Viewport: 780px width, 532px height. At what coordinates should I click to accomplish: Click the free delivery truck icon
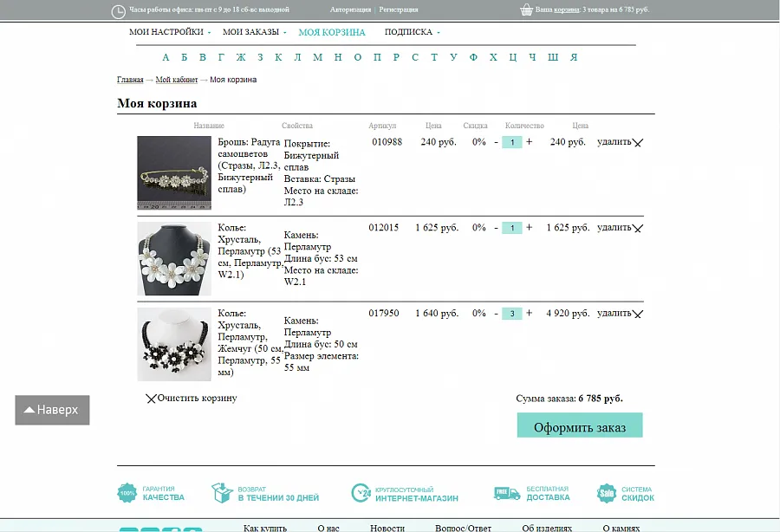point(506,493)
